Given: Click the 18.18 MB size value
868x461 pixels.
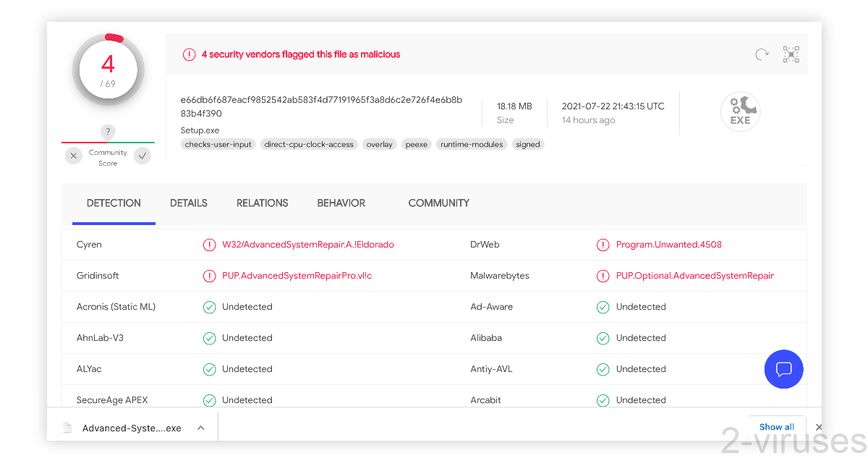Looking at the screenshot, I should coord(514,106).
